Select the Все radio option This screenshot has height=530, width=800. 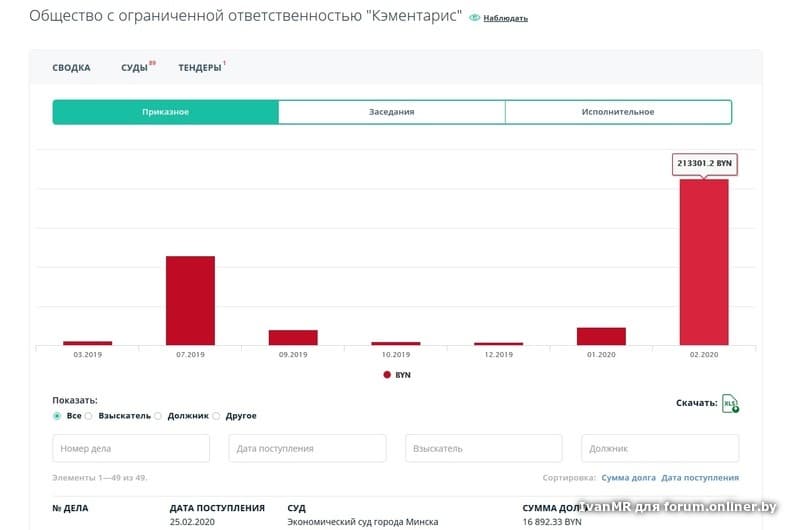[x=57, y=416]
